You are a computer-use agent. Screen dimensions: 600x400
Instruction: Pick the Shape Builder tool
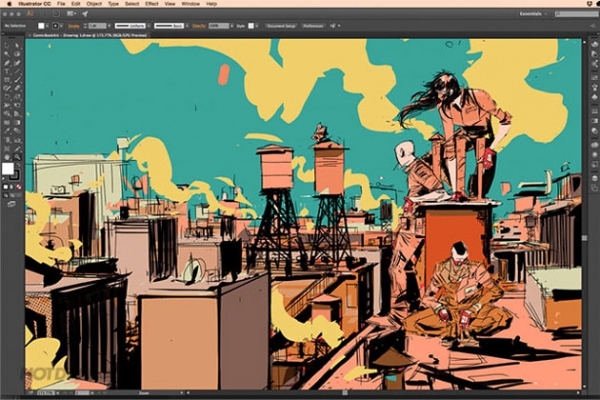click(x=7, y=114)
